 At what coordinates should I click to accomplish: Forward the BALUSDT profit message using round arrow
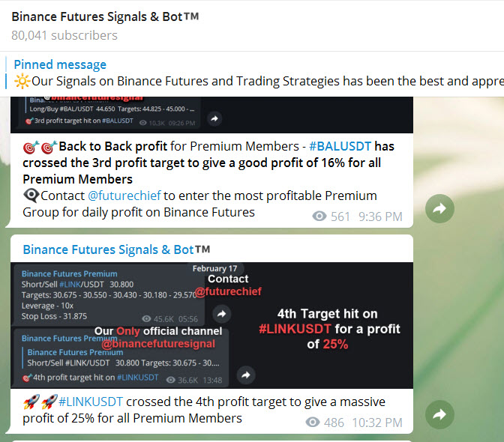click(439, 209)
